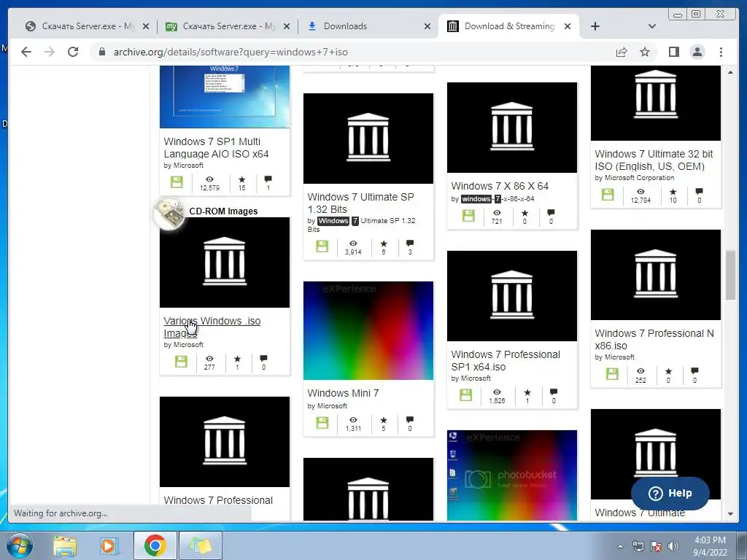Click floppy icon under Windows Mini 7
Viewport: 747px width, 560px height.
point(322,423)
